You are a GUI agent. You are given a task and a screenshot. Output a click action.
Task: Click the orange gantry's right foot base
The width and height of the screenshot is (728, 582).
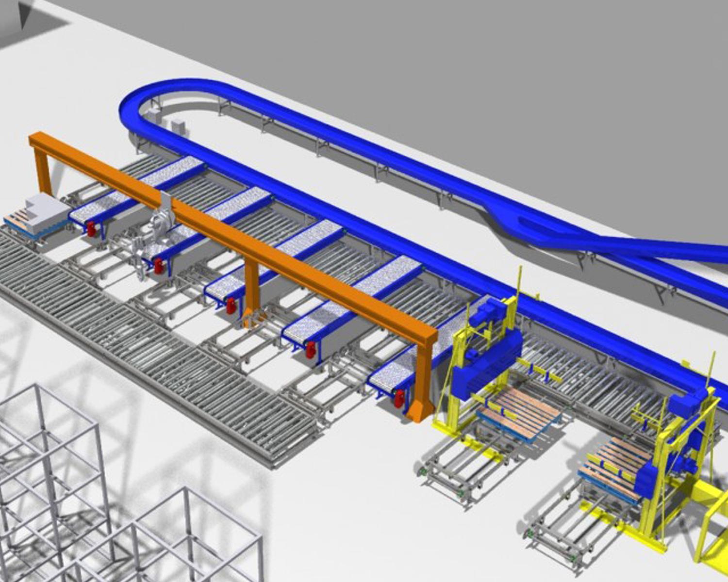419,411
